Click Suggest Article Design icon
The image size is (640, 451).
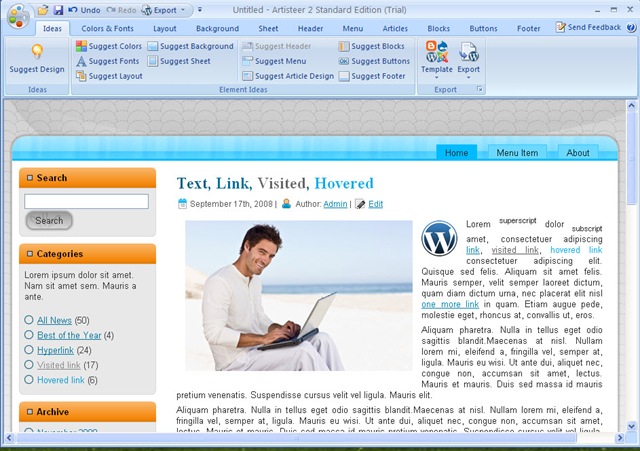point(247,76)
